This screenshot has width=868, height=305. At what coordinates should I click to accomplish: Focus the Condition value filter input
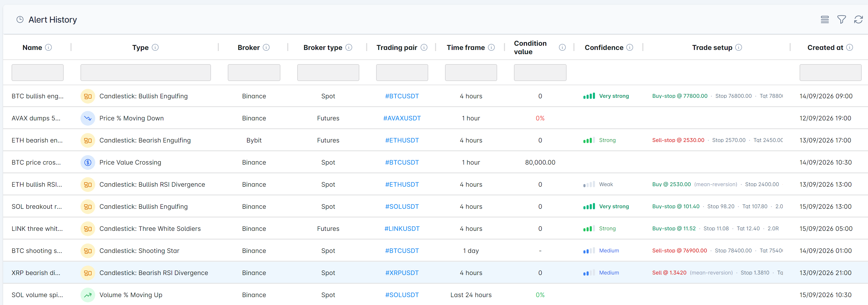[x=540, y=72]
